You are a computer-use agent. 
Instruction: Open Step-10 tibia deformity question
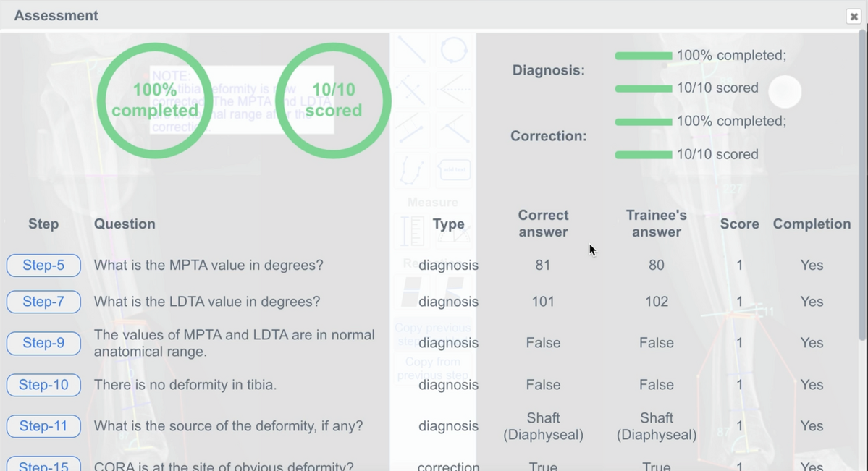[x=43, y=385]
